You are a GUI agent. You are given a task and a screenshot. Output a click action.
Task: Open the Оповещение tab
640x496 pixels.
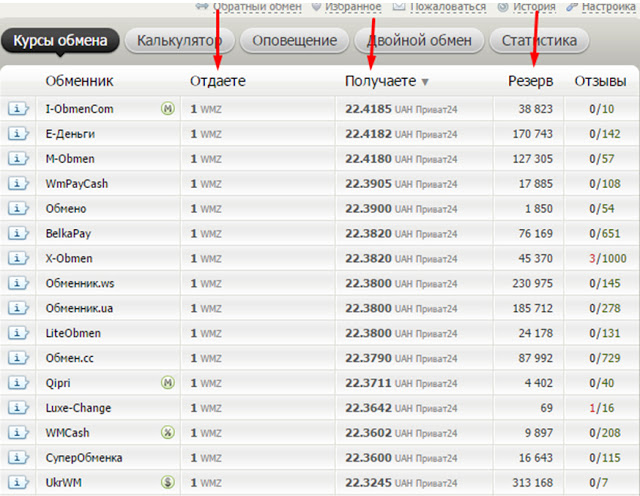(x=295, y=41)
